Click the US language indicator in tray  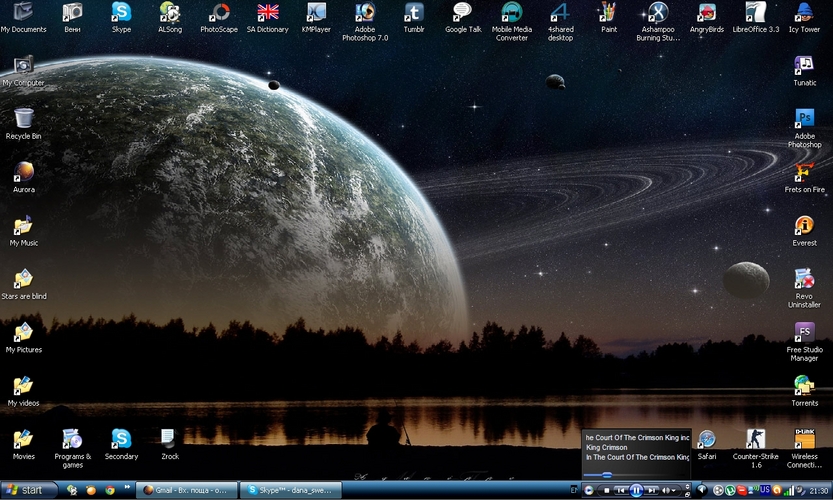765,489
